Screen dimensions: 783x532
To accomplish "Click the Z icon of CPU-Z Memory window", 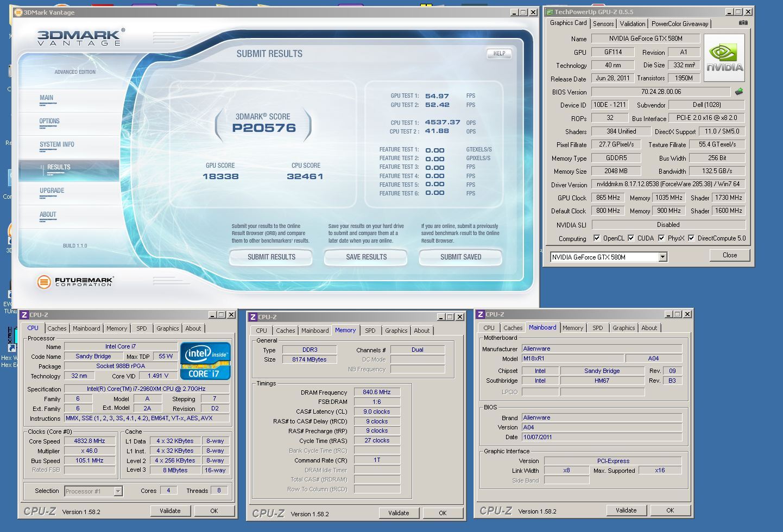I will [252, 317].
